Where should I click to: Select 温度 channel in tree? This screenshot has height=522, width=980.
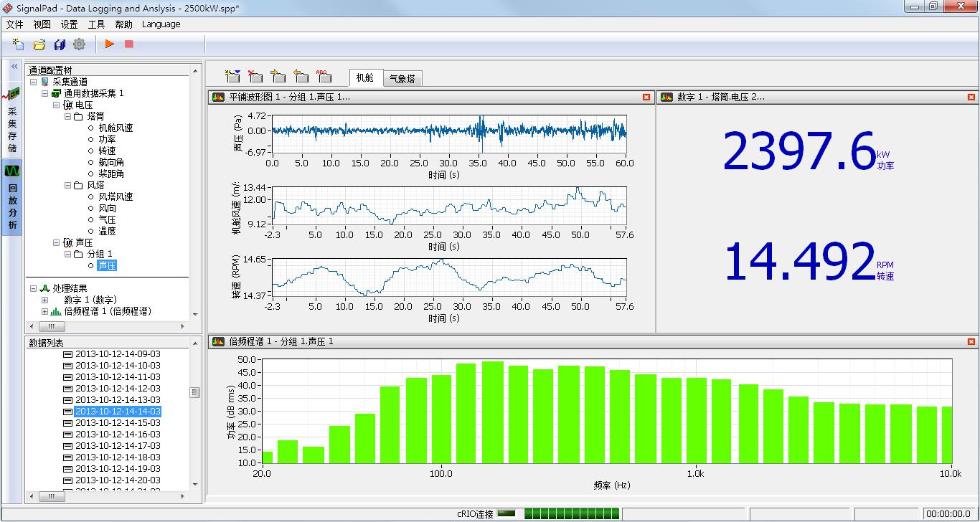(x=107, y=231)
